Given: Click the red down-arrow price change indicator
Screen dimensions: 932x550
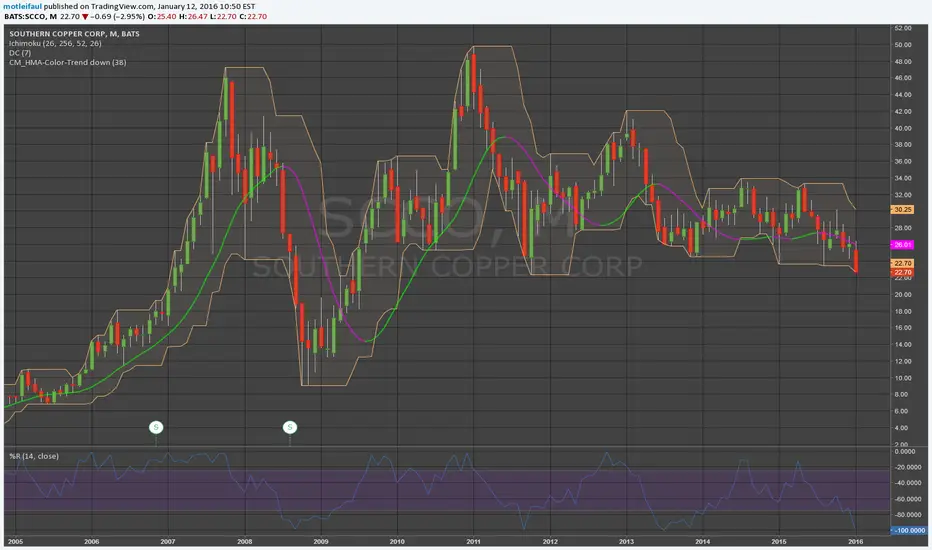Looking at the screenshot, I should [85, 17].
